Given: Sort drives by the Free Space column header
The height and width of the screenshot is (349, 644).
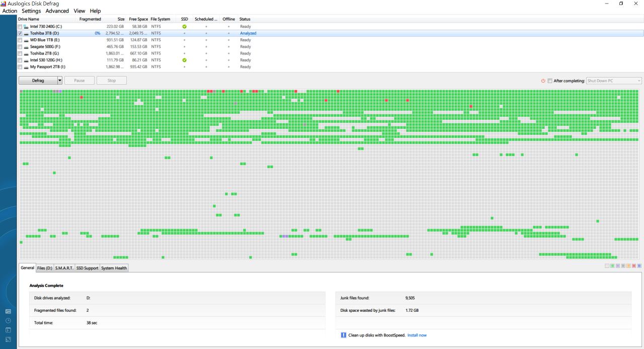Looking at the screenshot, I should pos(138,19).
